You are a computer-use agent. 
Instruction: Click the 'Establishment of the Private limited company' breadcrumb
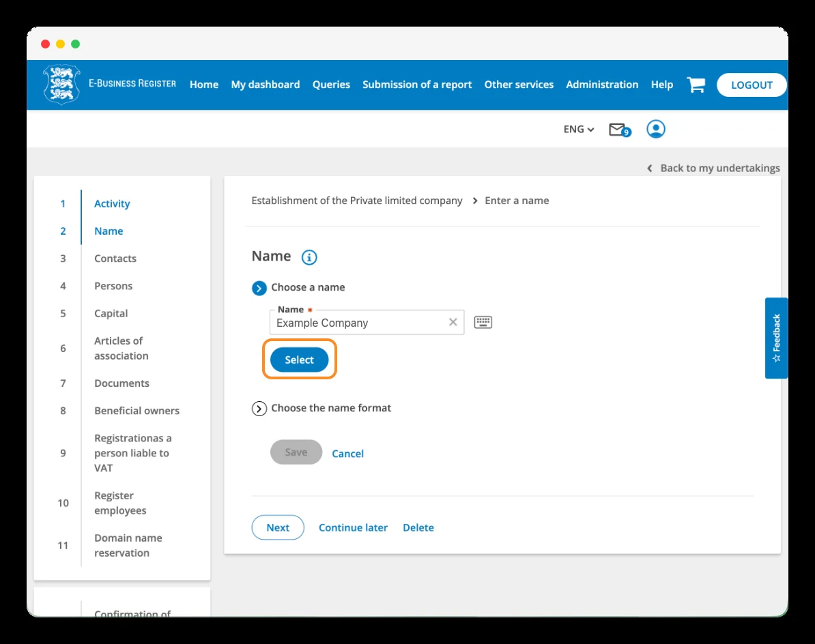point(356,201)
